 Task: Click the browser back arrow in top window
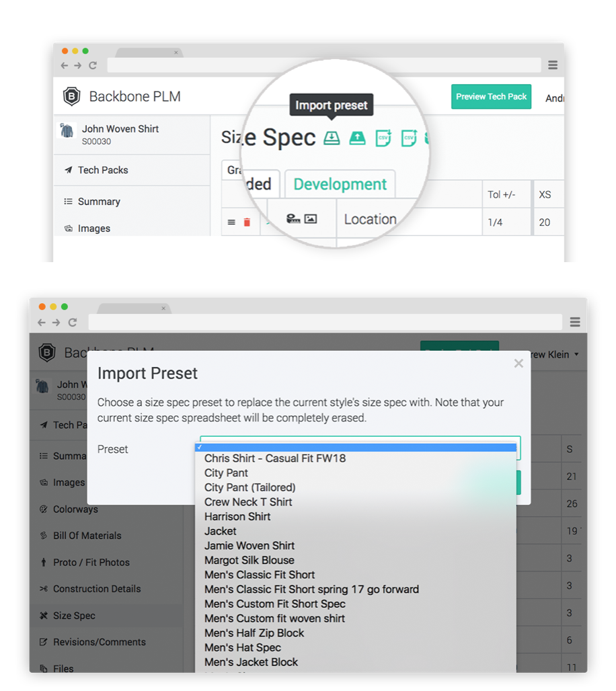click(65, 65)
